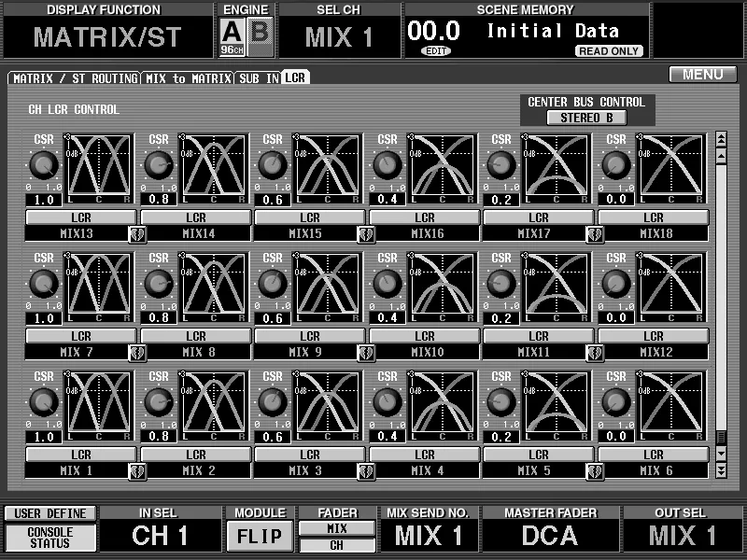Click CSR knob for MIX18
747x560 pixels.
[616, 165]
